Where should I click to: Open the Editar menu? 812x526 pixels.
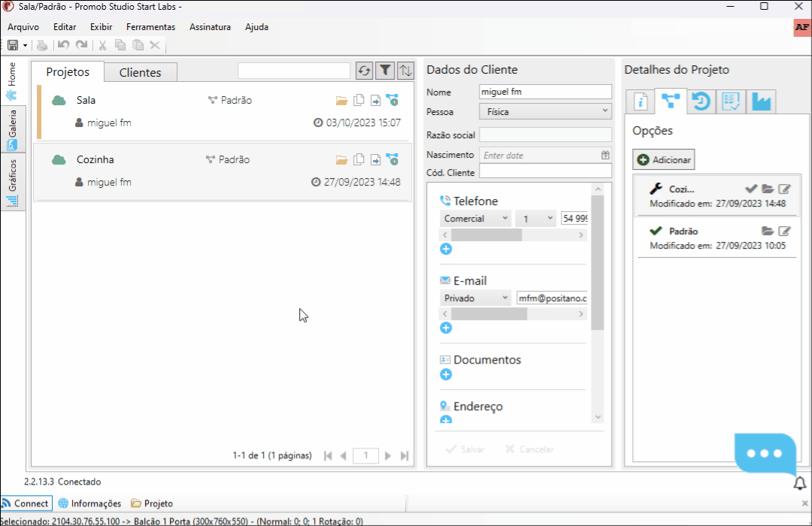65,27
